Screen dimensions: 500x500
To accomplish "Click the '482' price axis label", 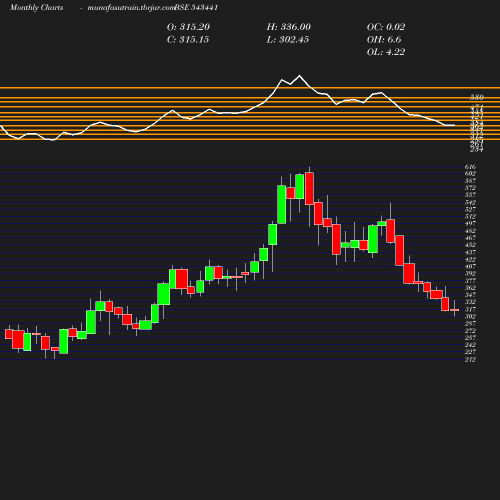I will (x=470, y=231).
